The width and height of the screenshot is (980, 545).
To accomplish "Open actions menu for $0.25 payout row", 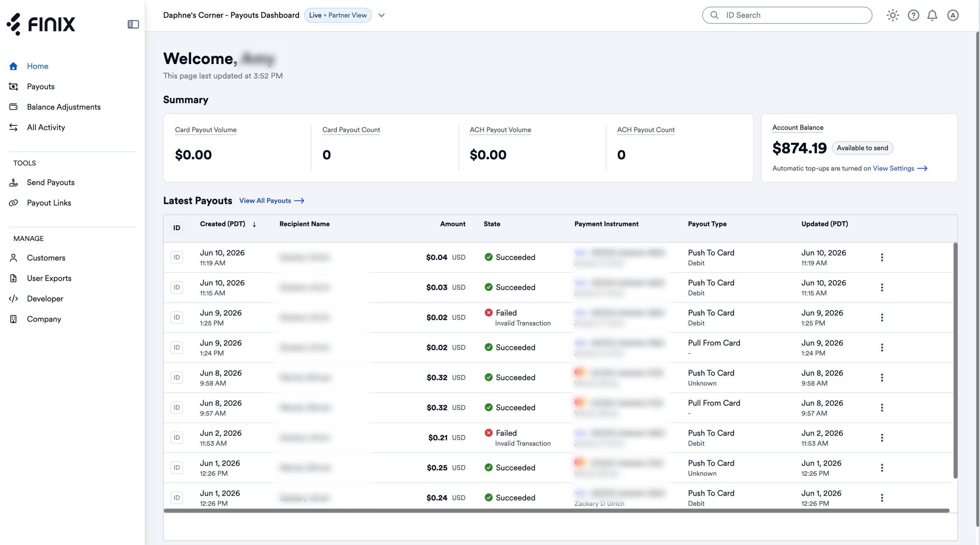I will coord(882,468).
